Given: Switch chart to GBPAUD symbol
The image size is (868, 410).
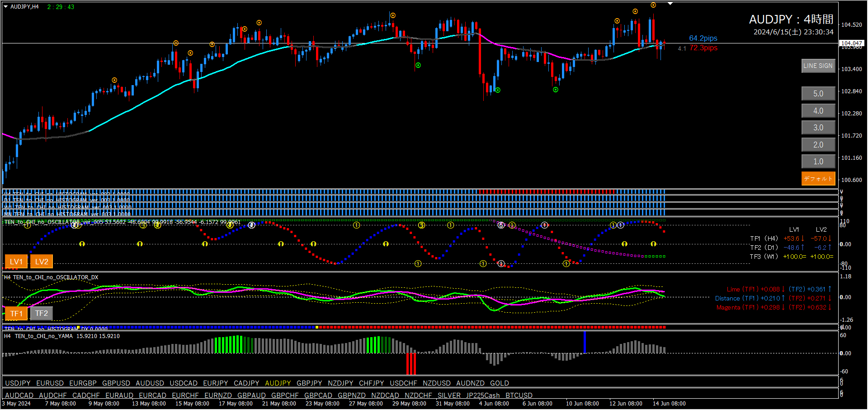Looking at the screenshot, I should pyautogui.click(x=251, y=396).
